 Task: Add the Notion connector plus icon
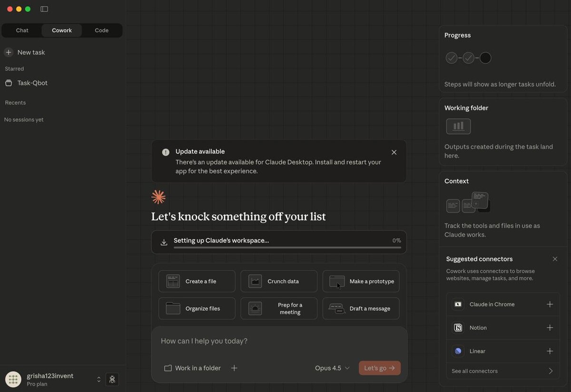click(550, 328)
